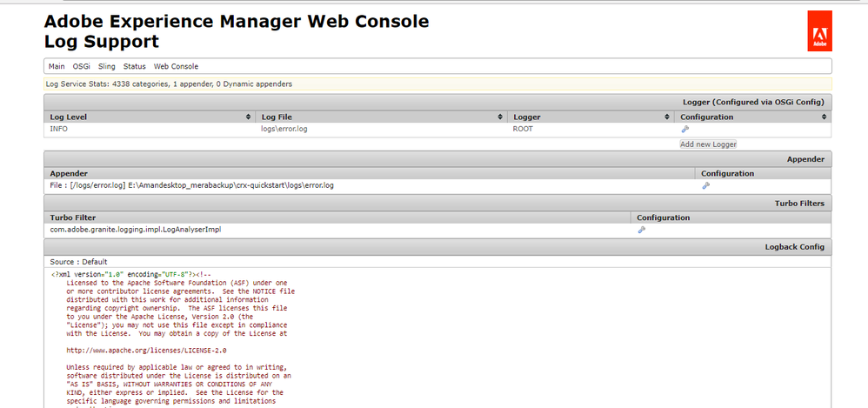
Task: Open the Main menu
Action: (x=57, y=66)
